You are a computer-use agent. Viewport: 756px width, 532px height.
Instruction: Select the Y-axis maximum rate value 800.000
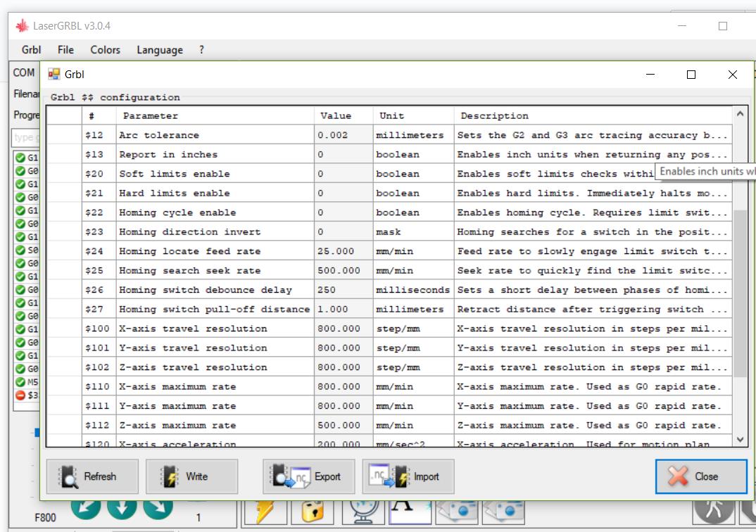[x=344, y=406]
